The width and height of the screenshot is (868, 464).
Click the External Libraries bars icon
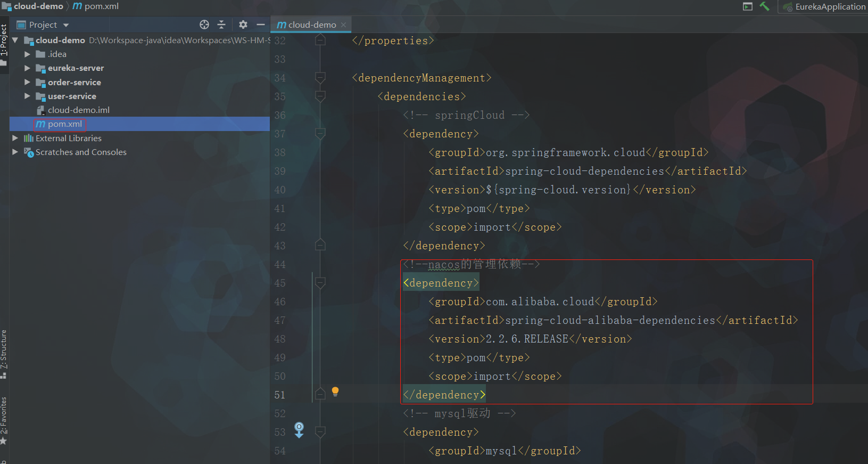pyautogui.click(x=29, y=138)
